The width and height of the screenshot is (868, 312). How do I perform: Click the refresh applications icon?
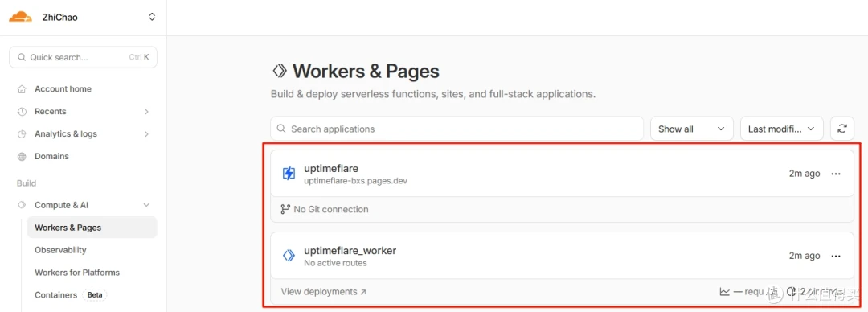(842, 129)
